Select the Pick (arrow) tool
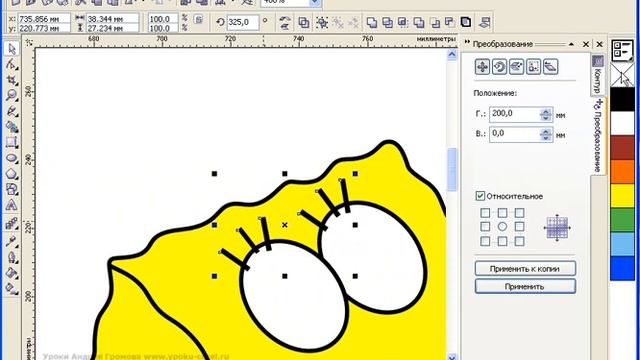 11,49
